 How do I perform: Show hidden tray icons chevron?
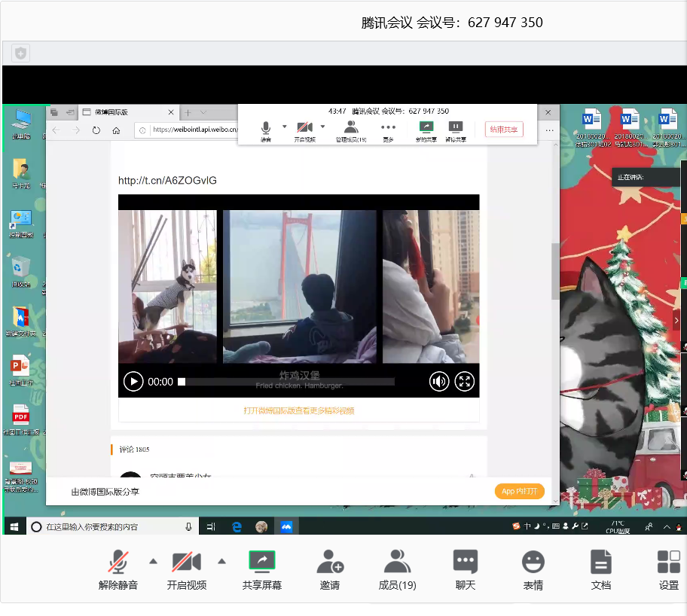pos(667,526)
